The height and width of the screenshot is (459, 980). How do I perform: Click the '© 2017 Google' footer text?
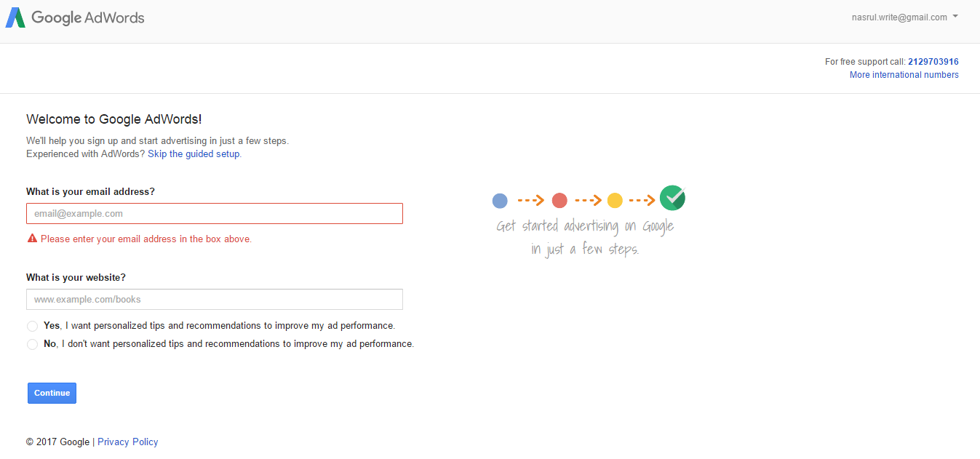[x=58, y=442]
